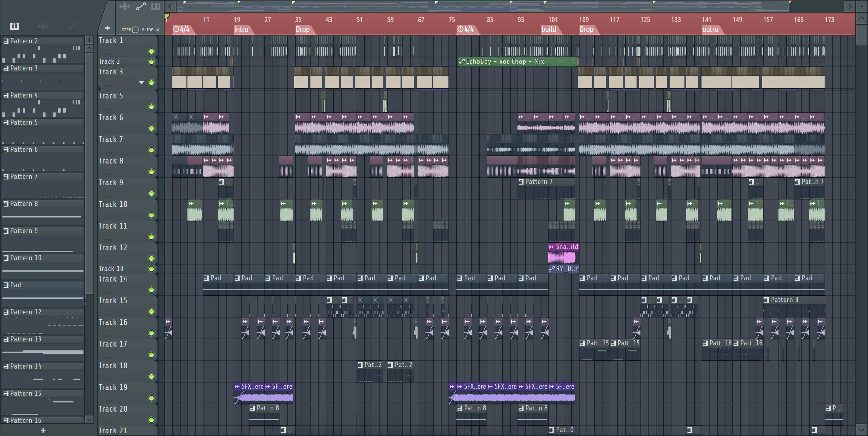The width and height of the screenshot is (868, 436).
Task: Click the green playhead marker at bar 1
Action: coord(167,16)
